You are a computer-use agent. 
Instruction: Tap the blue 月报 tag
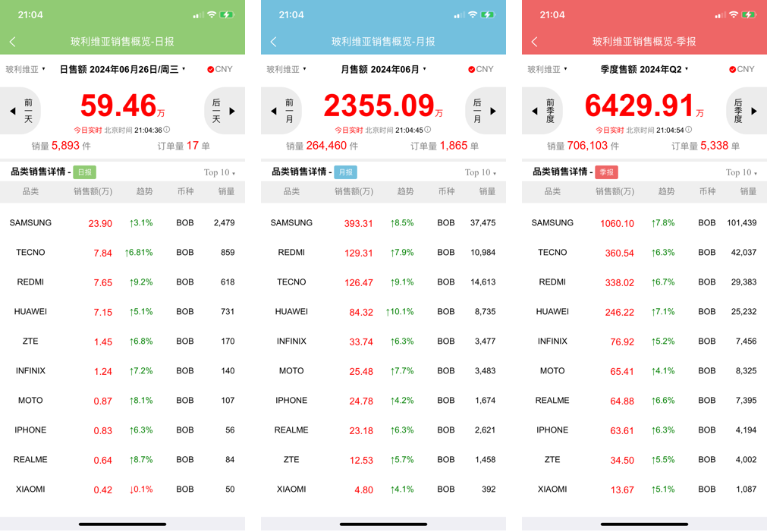point(346,172)
